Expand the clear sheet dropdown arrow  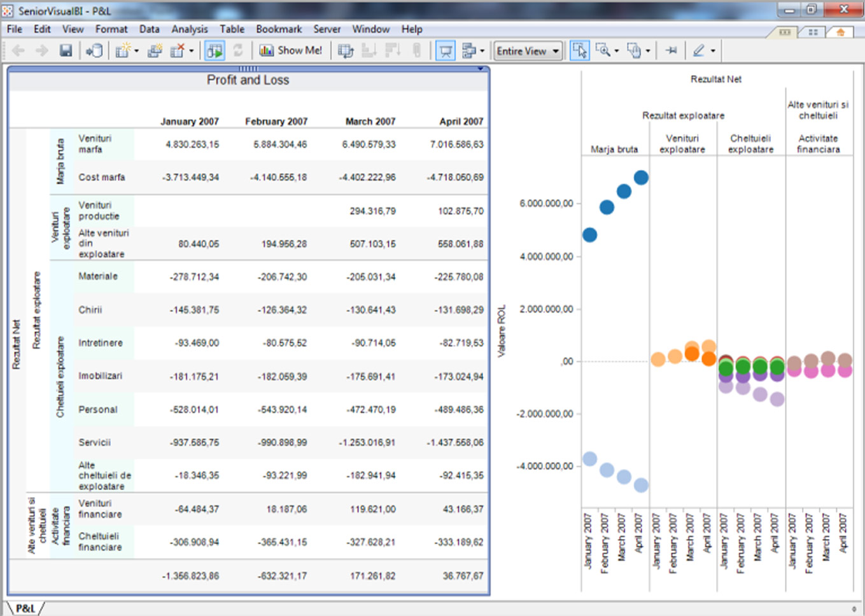(191, 51)
